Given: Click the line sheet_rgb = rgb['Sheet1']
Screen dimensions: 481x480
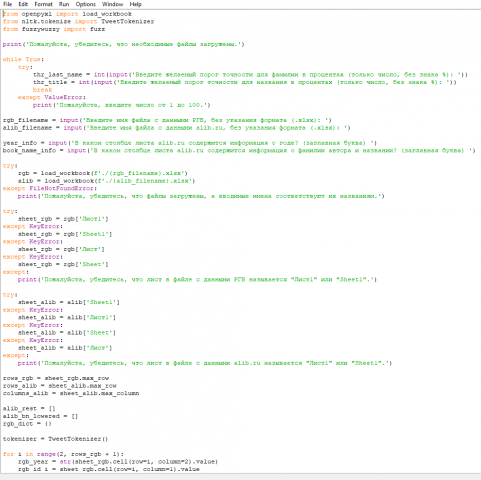Looking at the screenshot, I should pyautogui.click(x=65, y=234).
